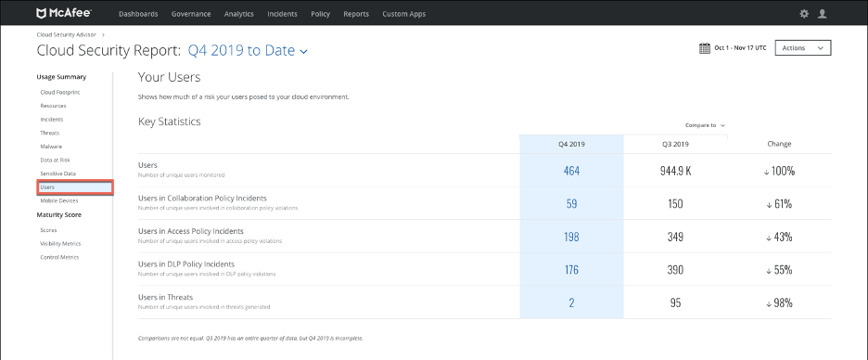
Task: Go to Cloud Security Advisor breadcrumb
Action: coord(67,34)
